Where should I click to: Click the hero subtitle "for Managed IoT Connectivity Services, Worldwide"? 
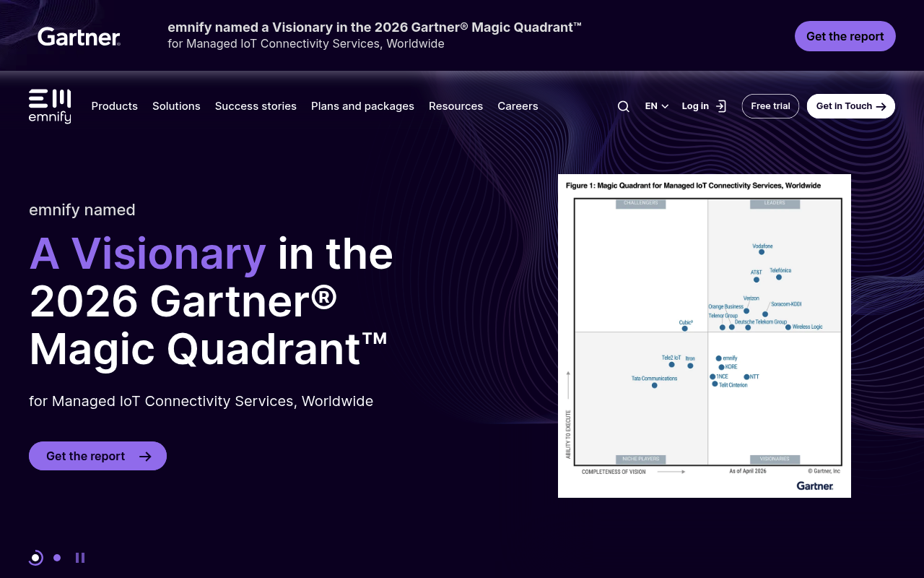(201, 401)
